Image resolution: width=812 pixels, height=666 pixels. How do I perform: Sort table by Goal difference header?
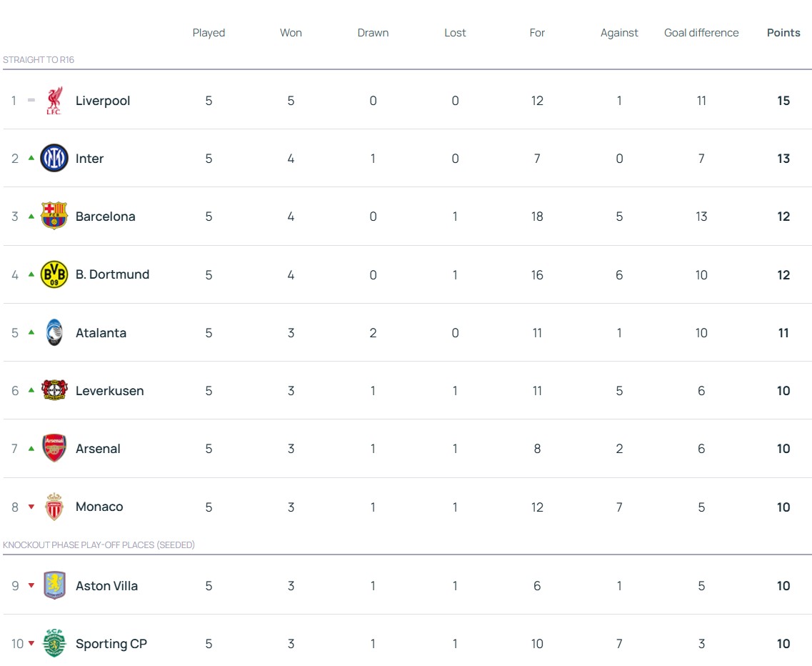pyautogui.click(x=701, y=33)
